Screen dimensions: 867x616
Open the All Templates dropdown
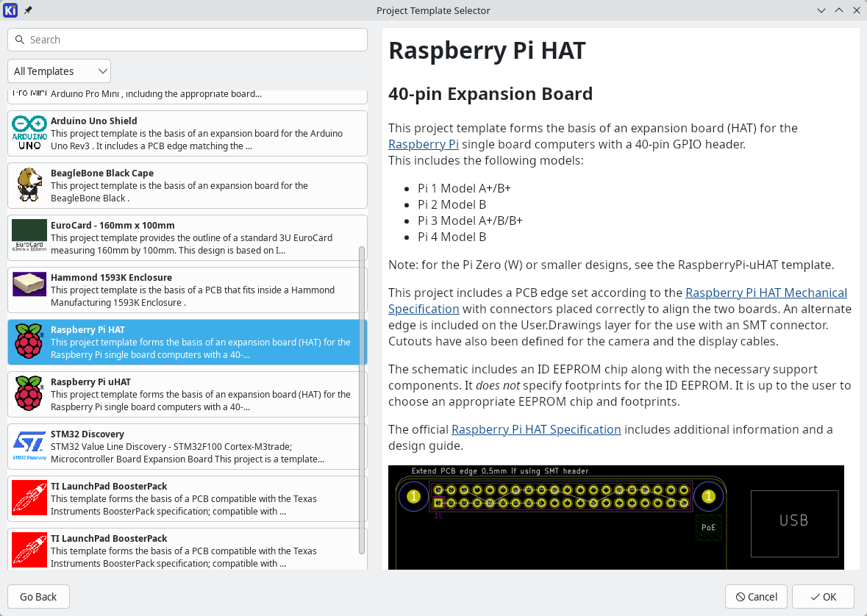click(60, 71)
